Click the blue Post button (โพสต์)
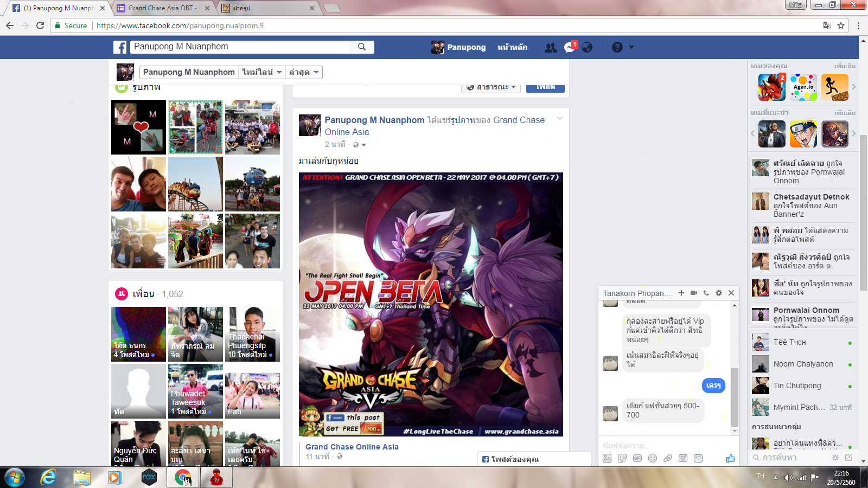This screenshot has height=488, width=868. point(545,87)
